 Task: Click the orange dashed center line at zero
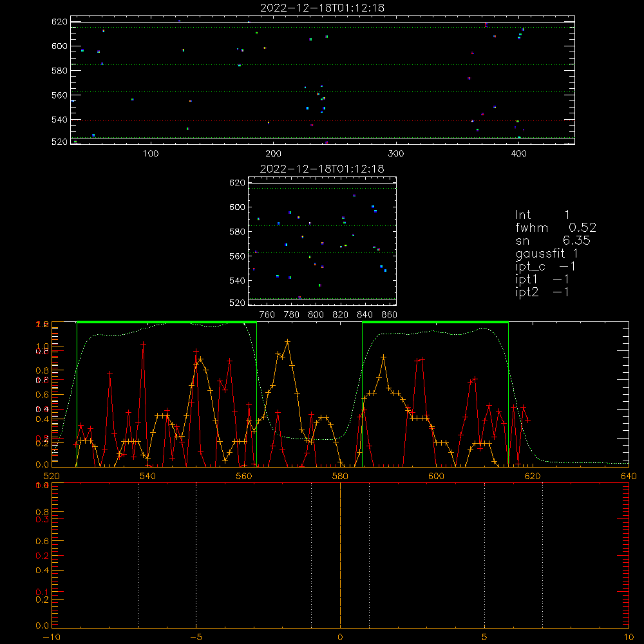(340, 555)
